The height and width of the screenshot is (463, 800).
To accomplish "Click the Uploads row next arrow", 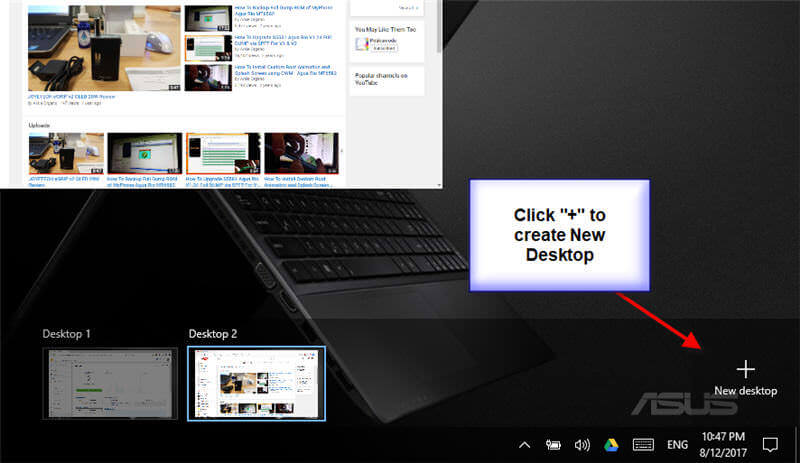I will pyautogui.click(x=341, y=151).
